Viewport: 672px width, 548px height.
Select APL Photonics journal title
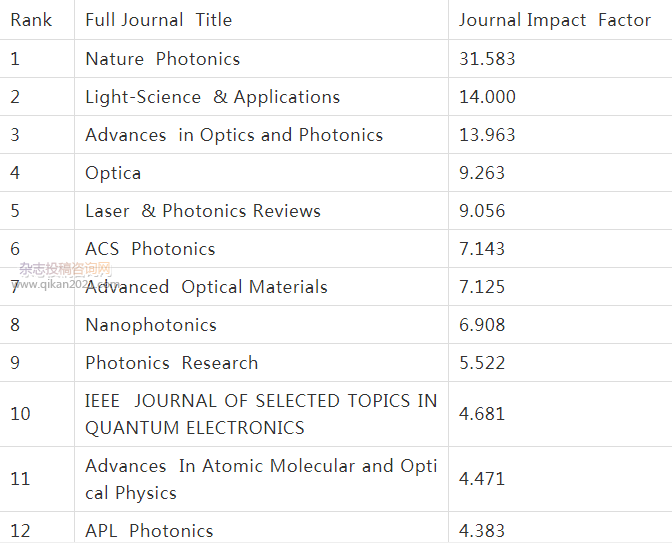pos(149,531)
